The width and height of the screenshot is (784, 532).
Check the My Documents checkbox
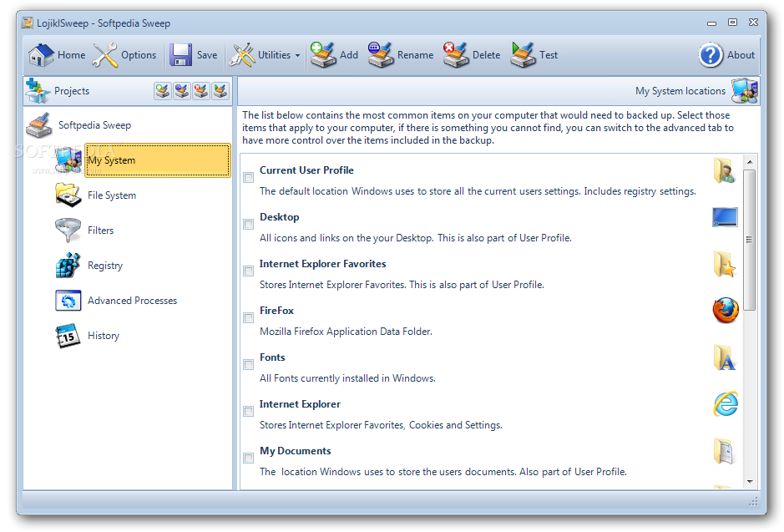click(249, 458)
